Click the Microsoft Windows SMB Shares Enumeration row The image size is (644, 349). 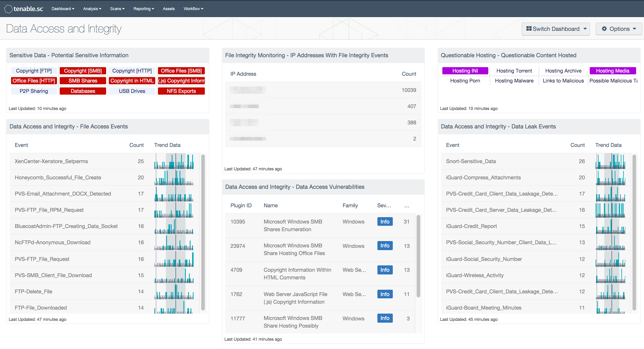point(320,226)
